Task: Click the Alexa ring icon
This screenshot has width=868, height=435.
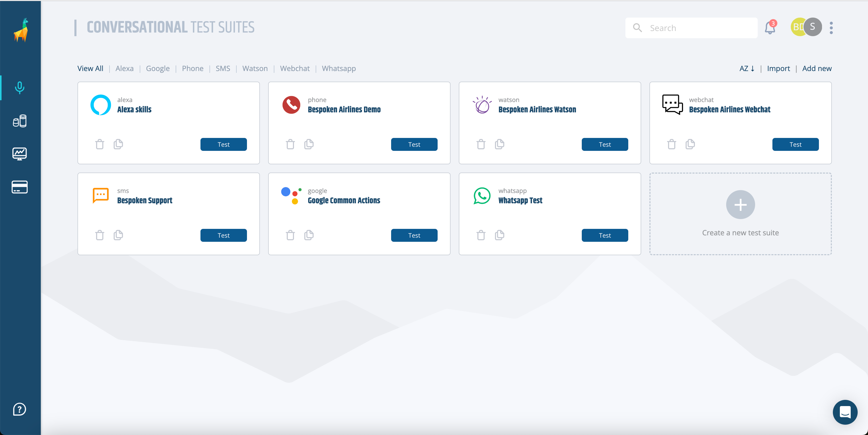Action: click(101, 105)
